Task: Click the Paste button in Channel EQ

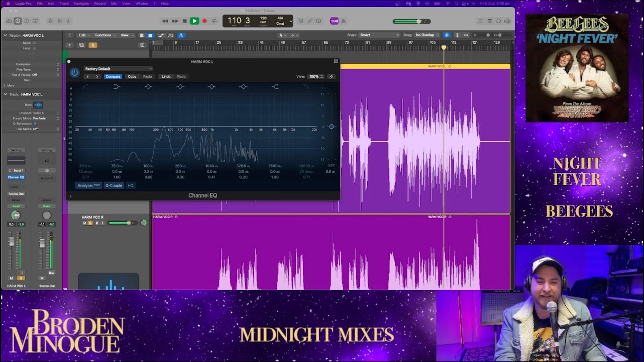Action: pyautogui.click(x=148, y=77)
